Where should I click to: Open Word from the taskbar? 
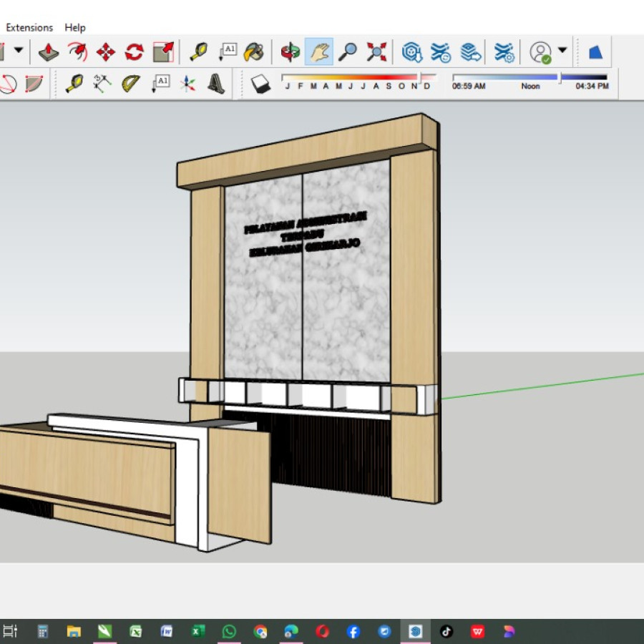pyautogui.click(x=166, y=631)
